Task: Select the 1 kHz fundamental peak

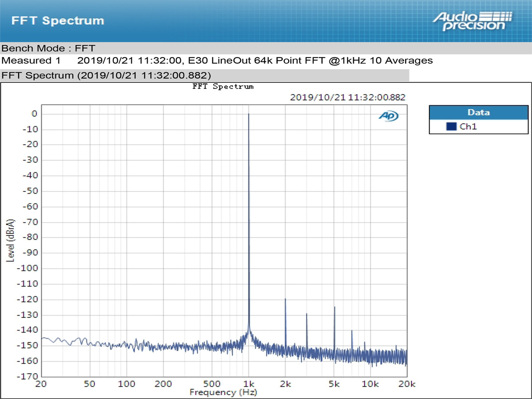Action: (249, 114)
